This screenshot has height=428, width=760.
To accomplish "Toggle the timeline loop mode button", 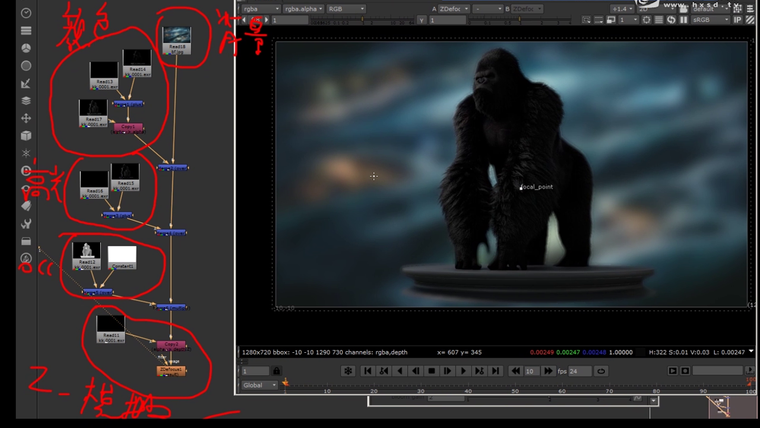I will pyautogui.click(x=602, y=371).
